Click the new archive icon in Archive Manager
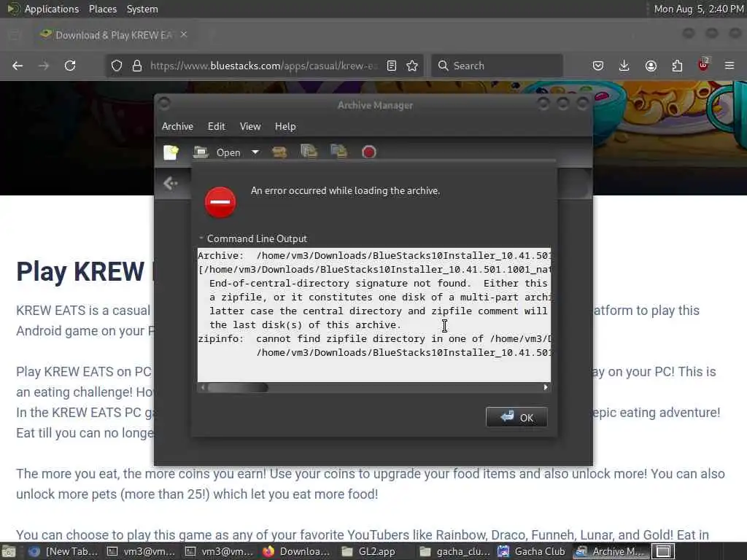The height and width of the screenshot is (560, 747). [171, 152]
